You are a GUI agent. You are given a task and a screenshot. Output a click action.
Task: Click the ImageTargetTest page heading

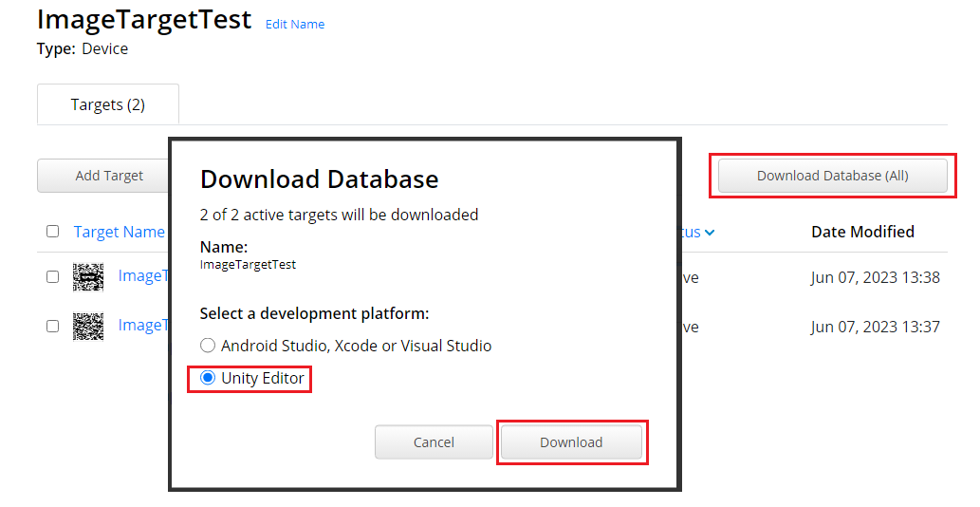(x=144, y=19)
